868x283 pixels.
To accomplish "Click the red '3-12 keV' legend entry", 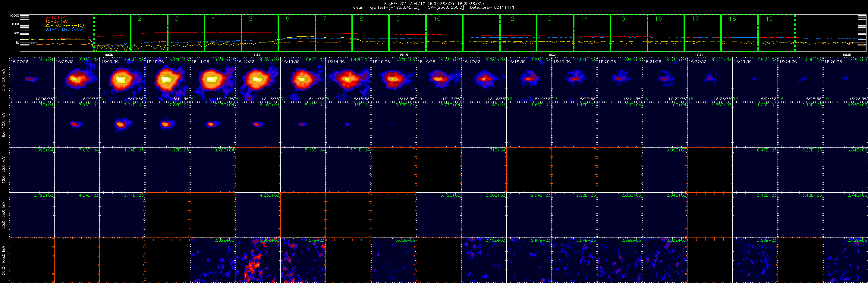I will 55,17.
